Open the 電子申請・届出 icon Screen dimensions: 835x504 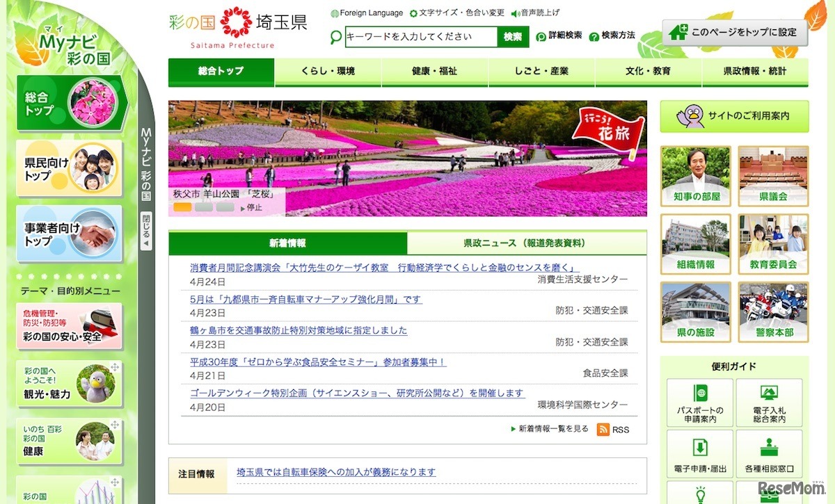[699, 453]
